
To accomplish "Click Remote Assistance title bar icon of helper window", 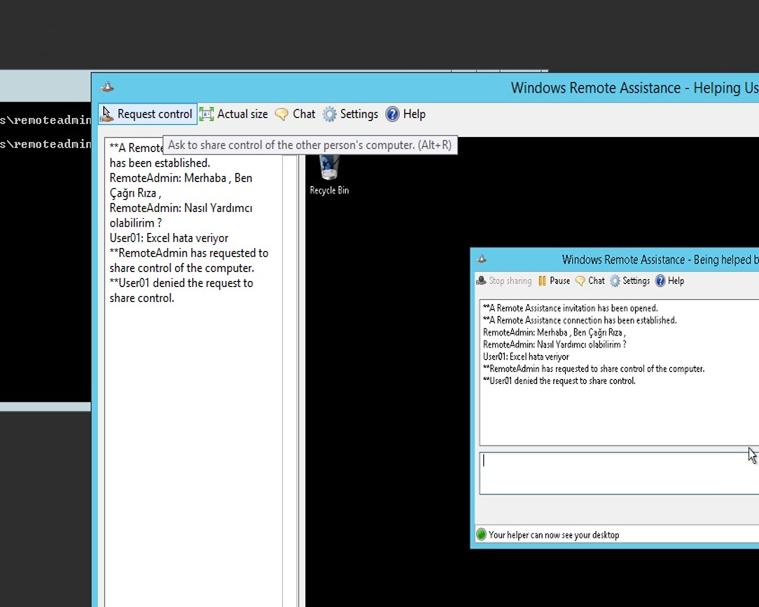I will click(107, 87).
